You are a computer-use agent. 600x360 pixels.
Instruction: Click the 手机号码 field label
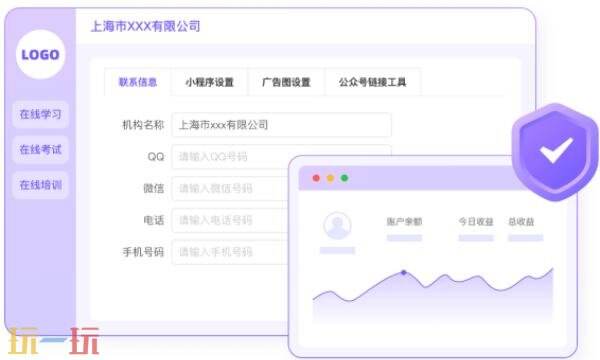tap(143, 252)
